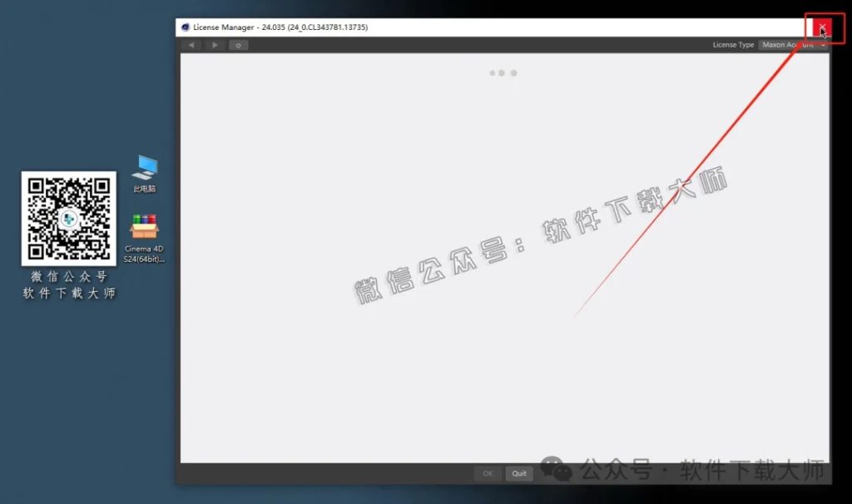Click the QR code image on the desktop
The height and width of the screenshot is (504, 852).
67,218
